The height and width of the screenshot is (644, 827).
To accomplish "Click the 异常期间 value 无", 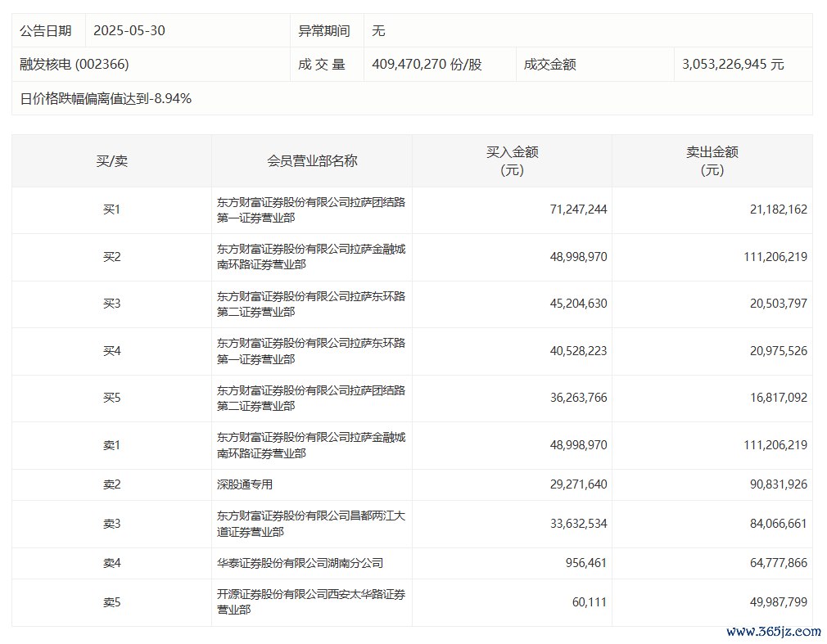I will click(378, 30).
